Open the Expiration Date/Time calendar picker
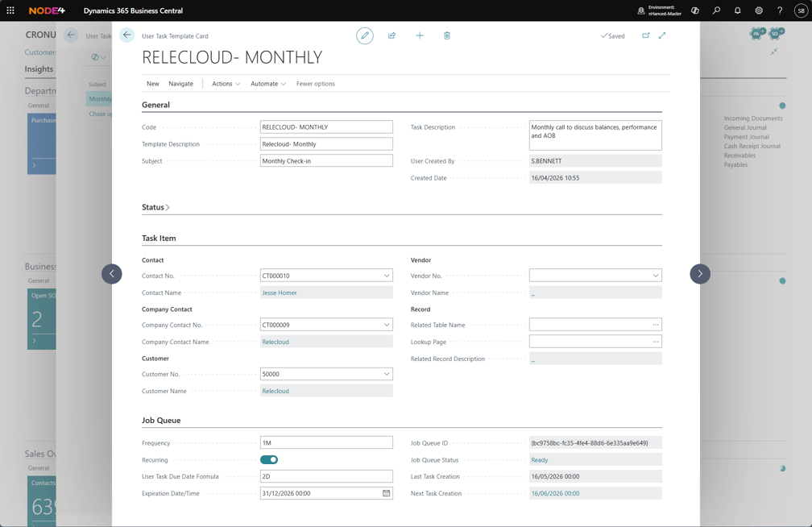 387,493
